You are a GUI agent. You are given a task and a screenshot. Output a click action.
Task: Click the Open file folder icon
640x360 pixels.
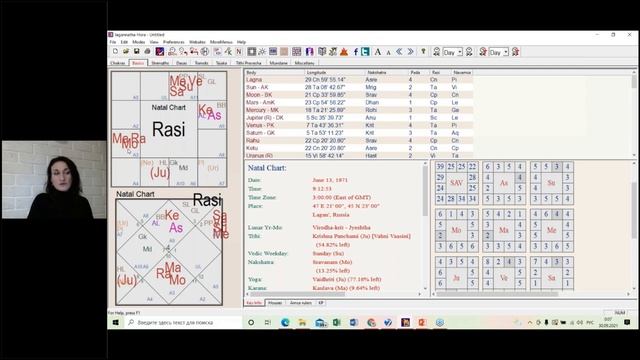[126, 51]
